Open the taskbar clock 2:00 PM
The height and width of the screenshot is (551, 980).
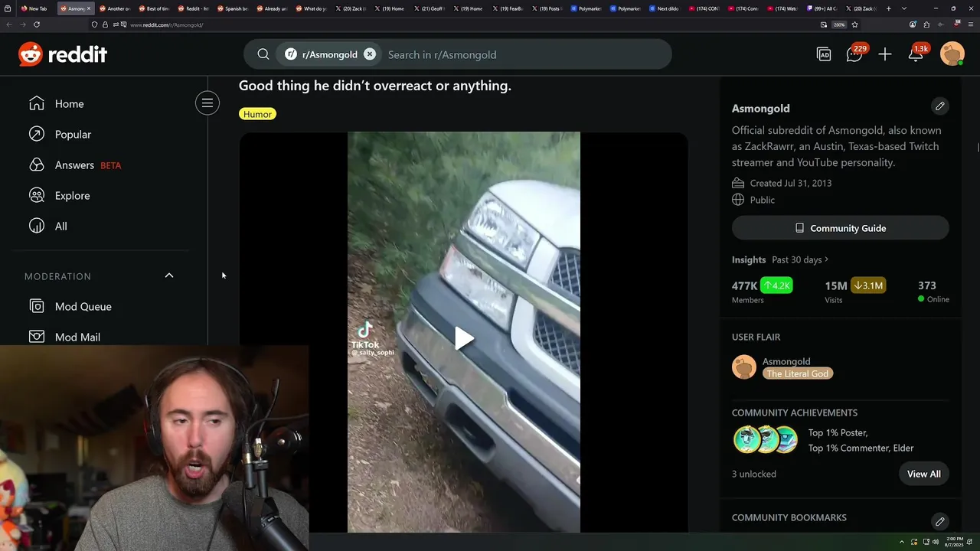coord(954,542)
